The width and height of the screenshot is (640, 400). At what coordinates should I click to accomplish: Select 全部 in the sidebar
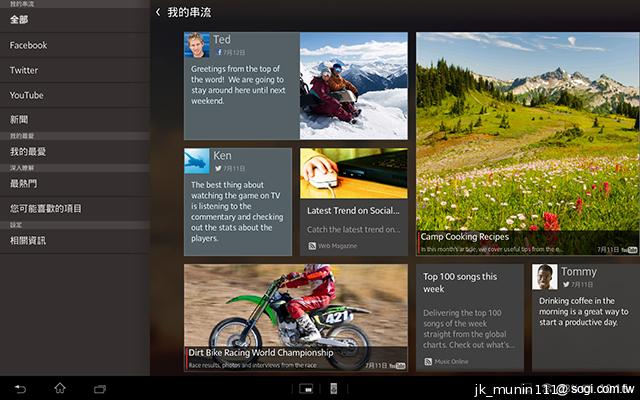(19, 20)
